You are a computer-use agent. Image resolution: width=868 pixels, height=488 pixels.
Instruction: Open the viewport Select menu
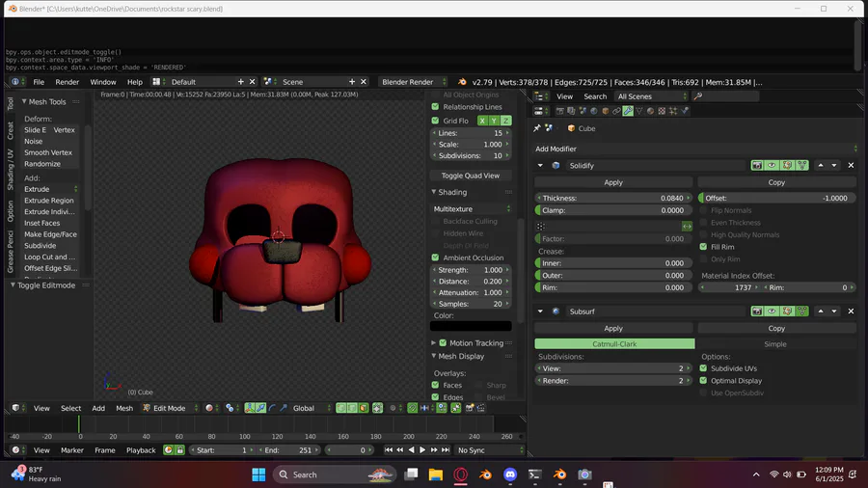(x=70, y=408)
